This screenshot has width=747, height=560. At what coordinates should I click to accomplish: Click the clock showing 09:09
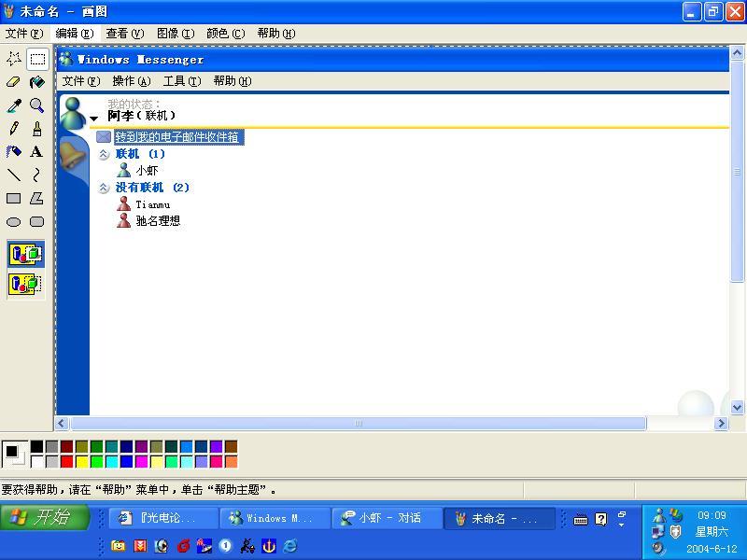(x=712, y=515)
